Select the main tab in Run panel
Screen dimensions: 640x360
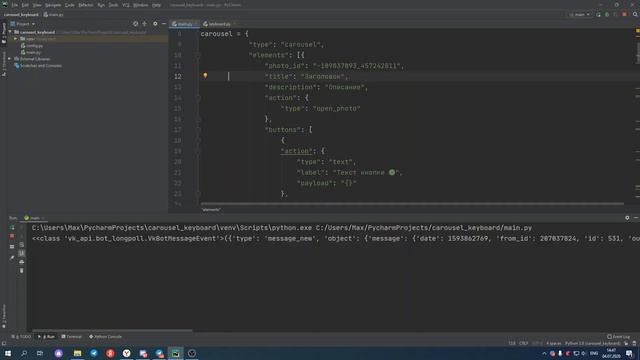[x=34, y=218]
